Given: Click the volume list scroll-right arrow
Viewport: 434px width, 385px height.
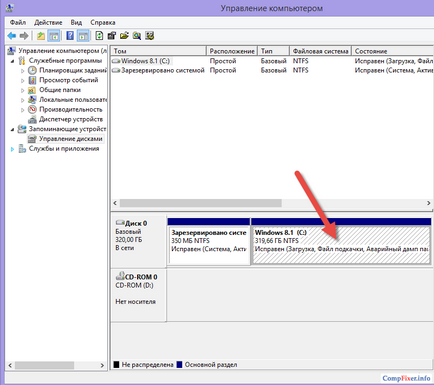Looking at the screenshot, I should pyautogui.click(x=429, y=203).
